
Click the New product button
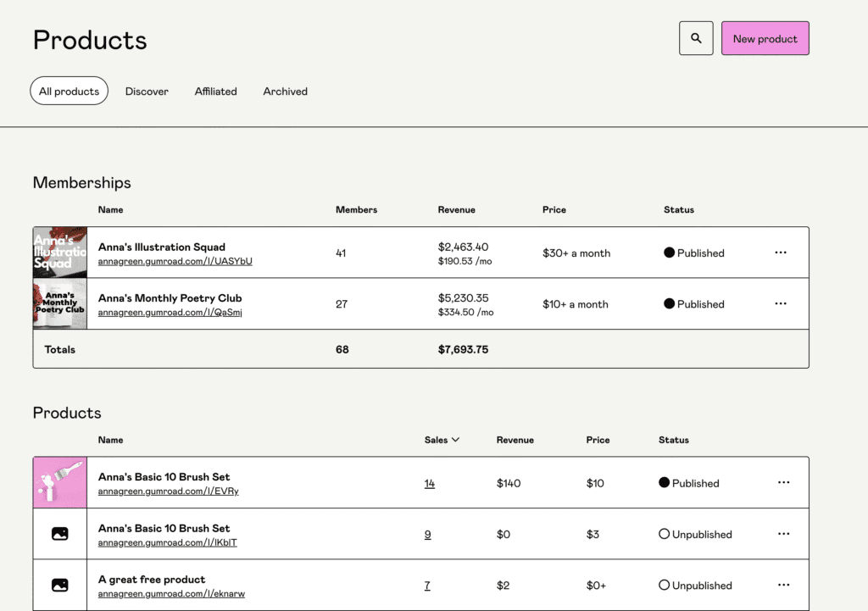(765, 37)
